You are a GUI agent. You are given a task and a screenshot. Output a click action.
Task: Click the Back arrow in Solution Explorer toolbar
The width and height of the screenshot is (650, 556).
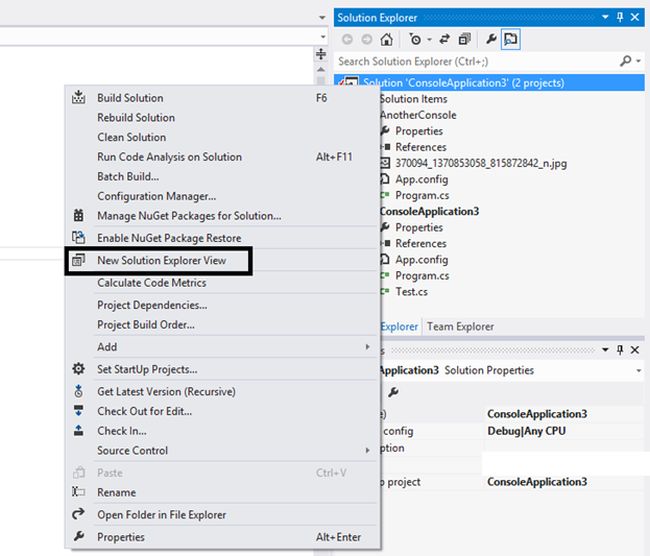click(x=347, y=39)
